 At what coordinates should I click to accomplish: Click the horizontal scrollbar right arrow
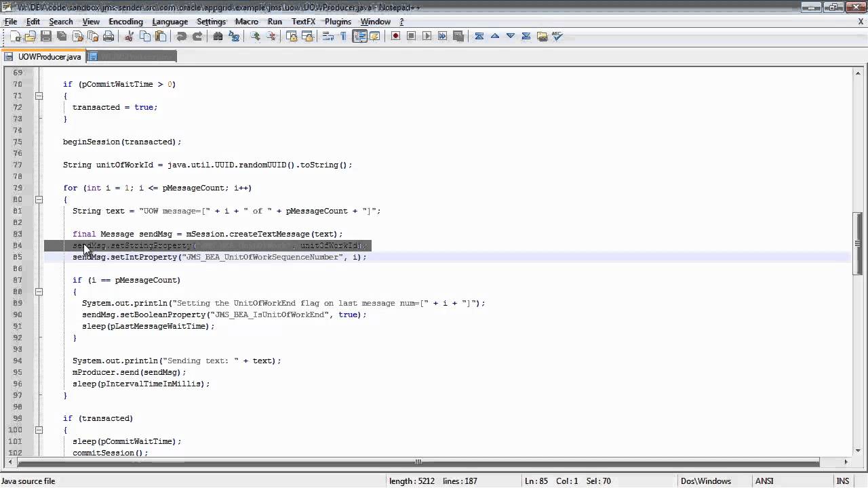[x=846, y=462]
